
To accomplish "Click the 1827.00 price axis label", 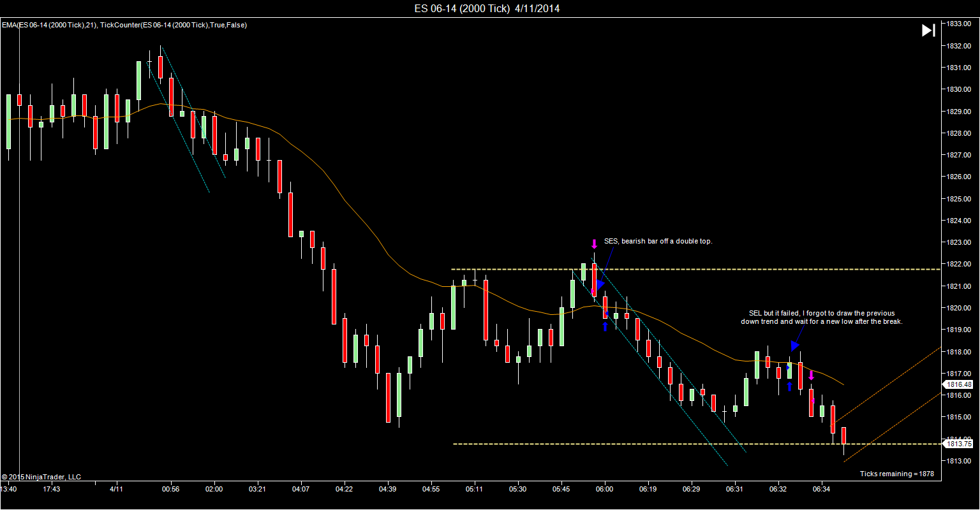I will [x=958, y=155].
